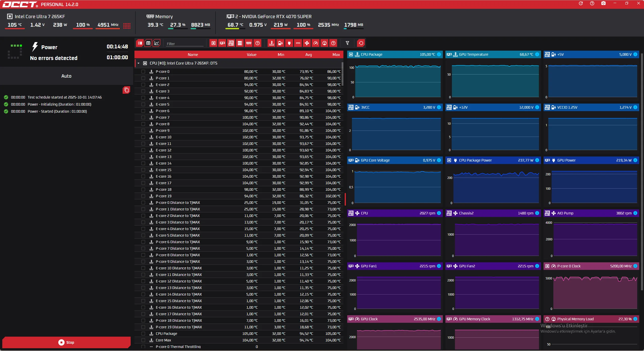Open info for CPU Package graph
The width and height of the screenshot is (644, 351).
coord(439,54)
